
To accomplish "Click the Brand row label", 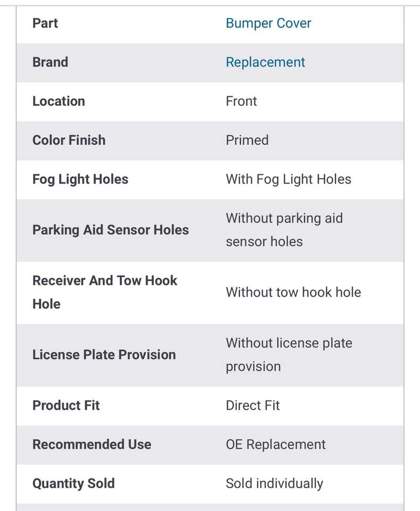I will pyautogui.click(x=50, y=62).
